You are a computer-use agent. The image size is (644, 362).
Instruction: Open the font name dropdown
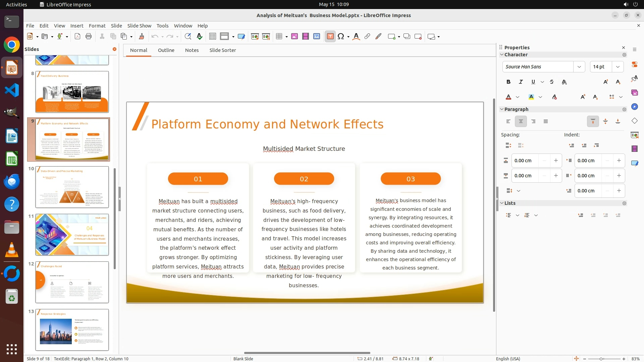pyautogui.click(x=579, y=67)
